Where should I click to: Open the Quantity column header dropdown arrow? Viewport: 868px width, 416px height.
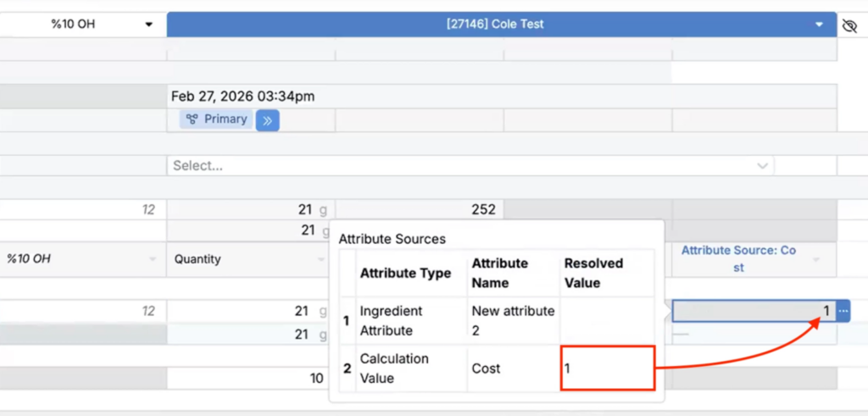tap(321, 259)
